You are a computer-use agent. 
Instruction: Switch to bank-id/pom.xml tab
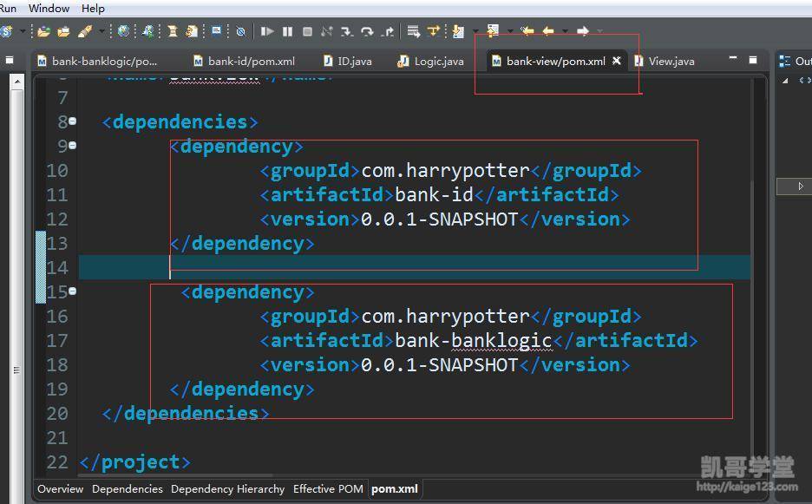click(244, 61)
